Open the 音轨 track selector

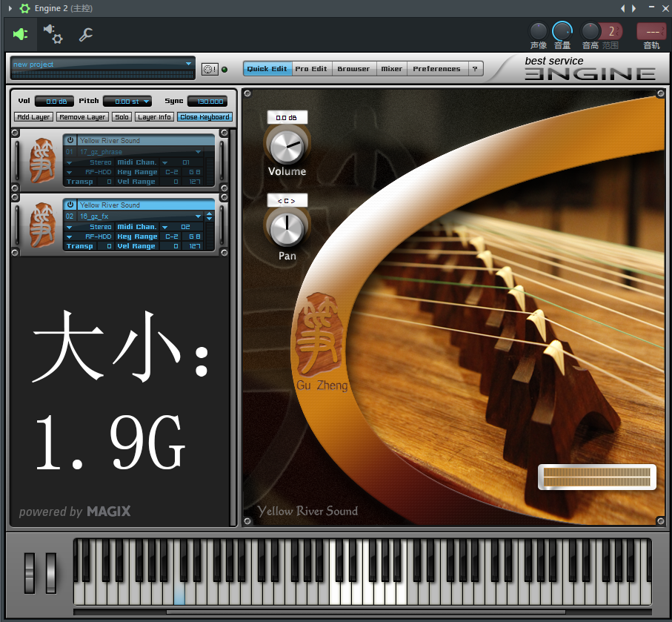coord(652,32)
